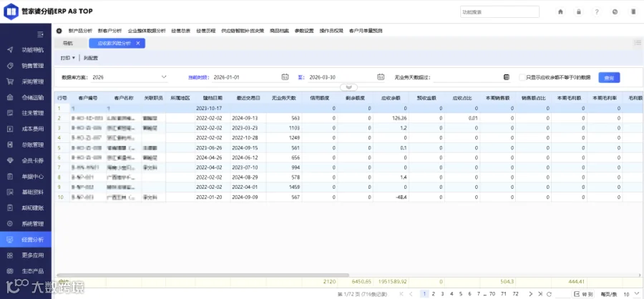This screenshot has height=299, width=644.
Task: Open 功能导航 in the sidebar
Action: [x=26, y=50]
